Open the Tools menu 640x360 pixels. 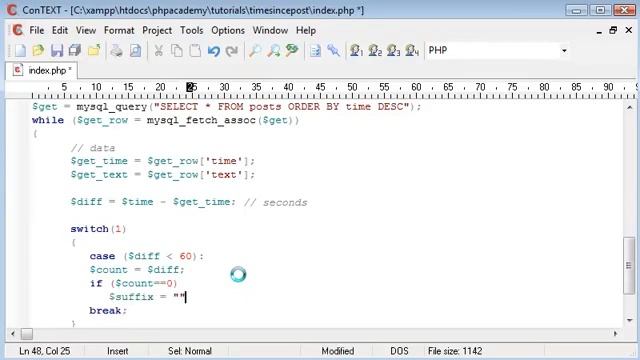[191, 31]
